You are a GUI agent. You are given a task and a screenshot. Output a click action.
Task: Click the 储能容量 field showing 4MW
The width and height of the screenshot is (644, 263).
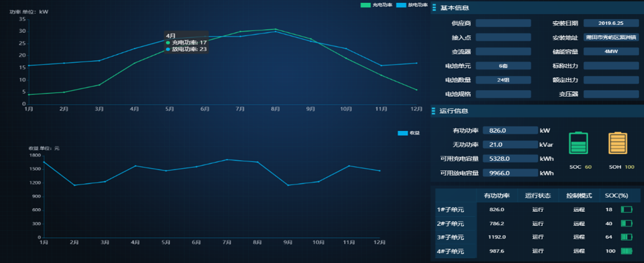(611, 52)
